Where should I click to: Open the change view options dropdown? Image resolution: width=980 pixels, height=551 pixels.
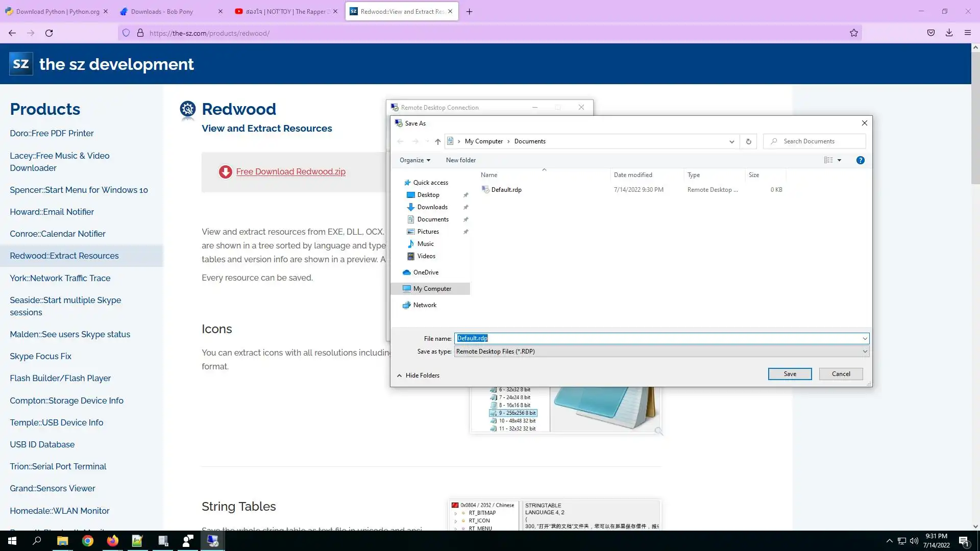click(x=839, y=160)
